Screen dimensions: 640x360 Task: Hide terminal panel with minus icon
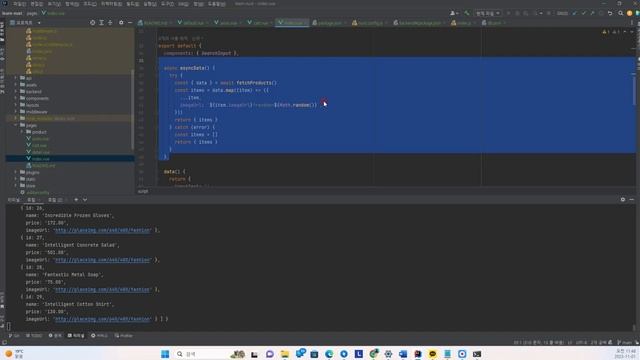pyautogui.click(x=631, y=200)
